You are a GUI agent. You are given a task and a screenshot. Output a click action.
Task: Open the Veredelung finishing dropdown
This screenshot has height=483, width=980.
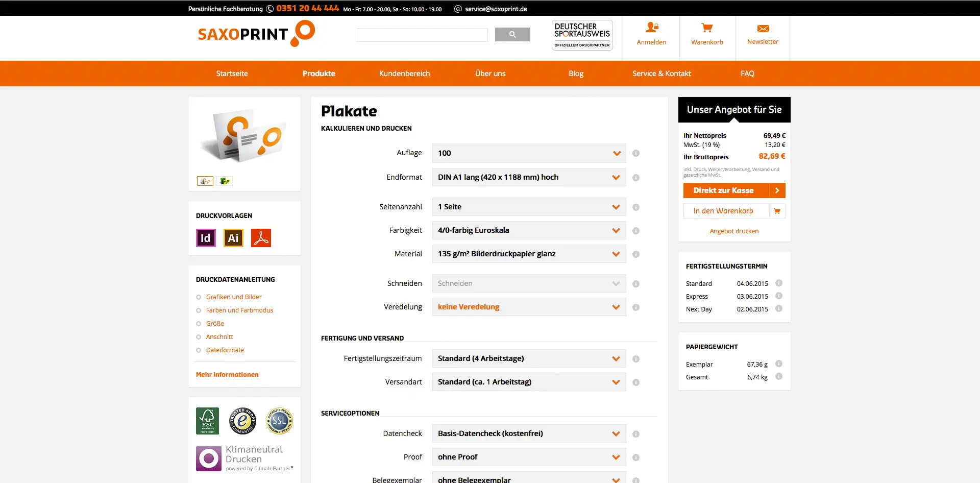click(529, 307)
